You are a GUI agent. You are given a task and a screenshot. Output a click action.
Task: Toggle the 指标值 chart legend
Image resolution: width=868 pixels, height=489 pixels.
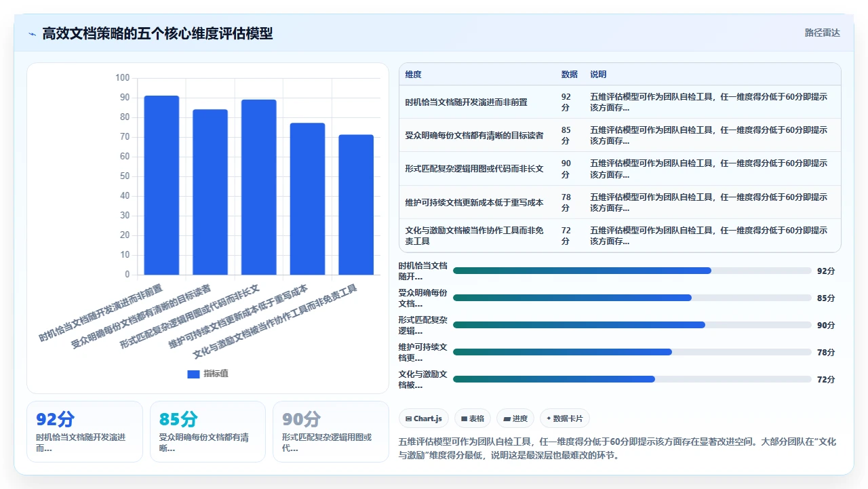(x=208, y=374)
